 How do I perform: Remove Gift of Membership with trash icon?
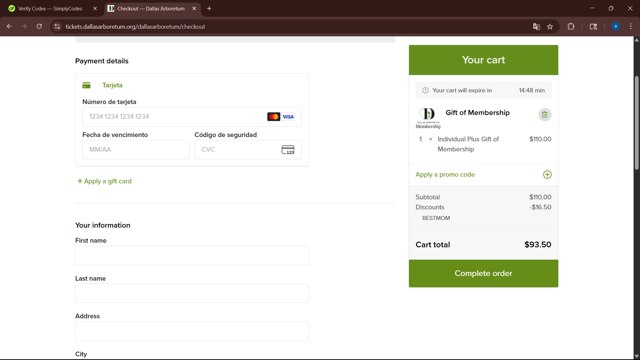pyautogui.click(x=544, y=115)
